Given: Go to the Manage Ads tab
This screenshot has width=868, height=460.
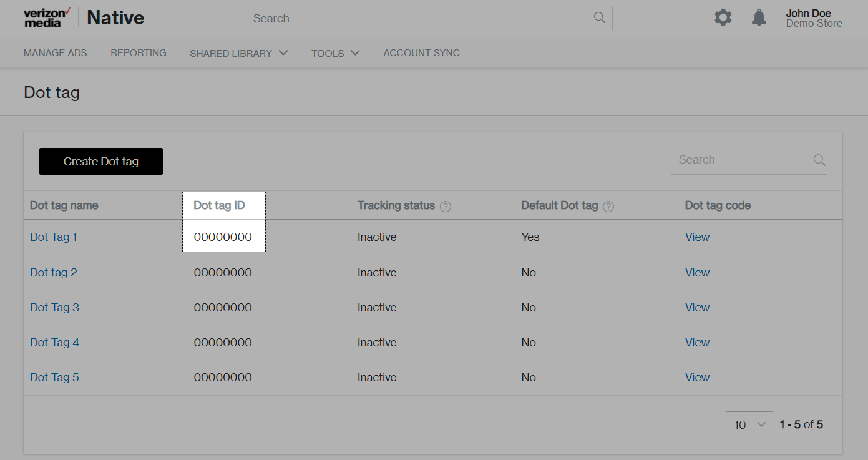Looking at the screenshot, I should [56, 53].
